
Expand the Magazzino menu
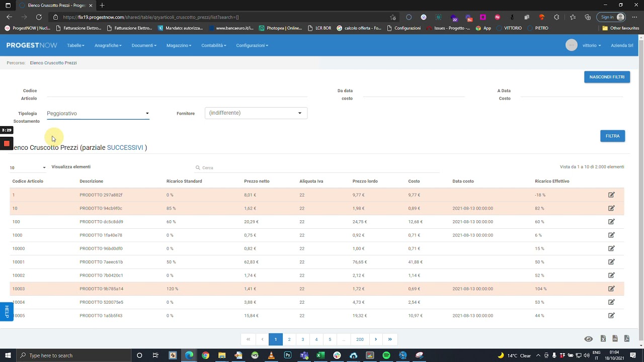pyautogui.click(x=179, y=45)
